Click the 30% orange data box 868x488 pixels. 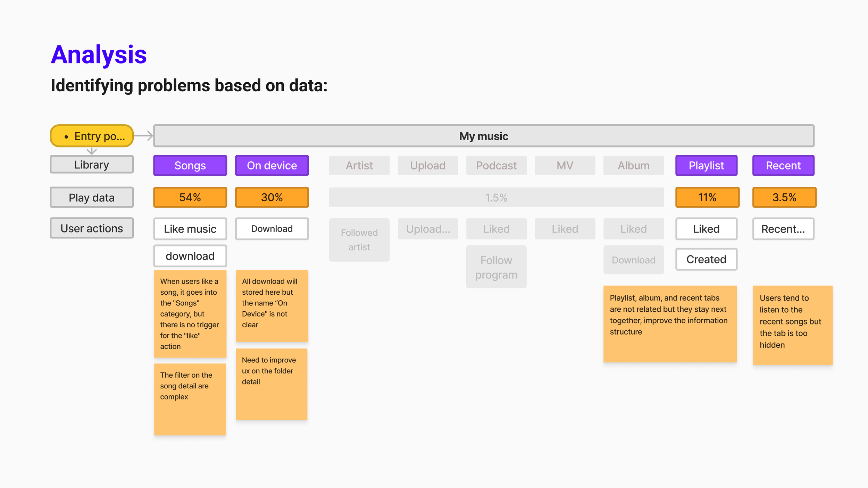tap(272, 197)
